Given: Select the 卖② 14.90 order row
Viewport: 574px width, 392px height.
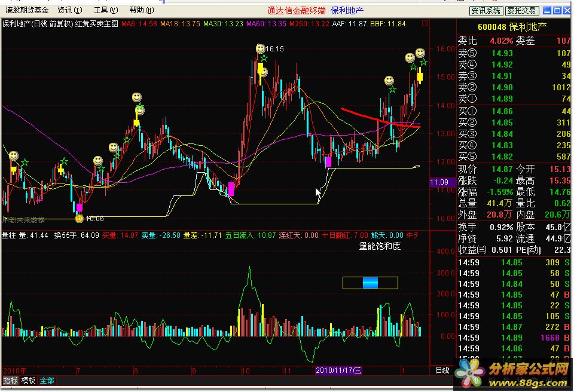Looking at the screenshot, I should 514,87.
